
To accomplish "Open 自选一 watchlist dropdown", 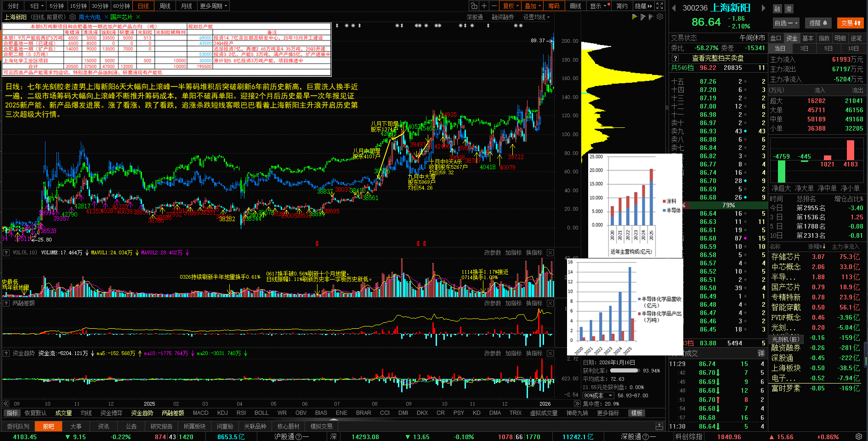I will pyautogui.click(x=786, y=23).
